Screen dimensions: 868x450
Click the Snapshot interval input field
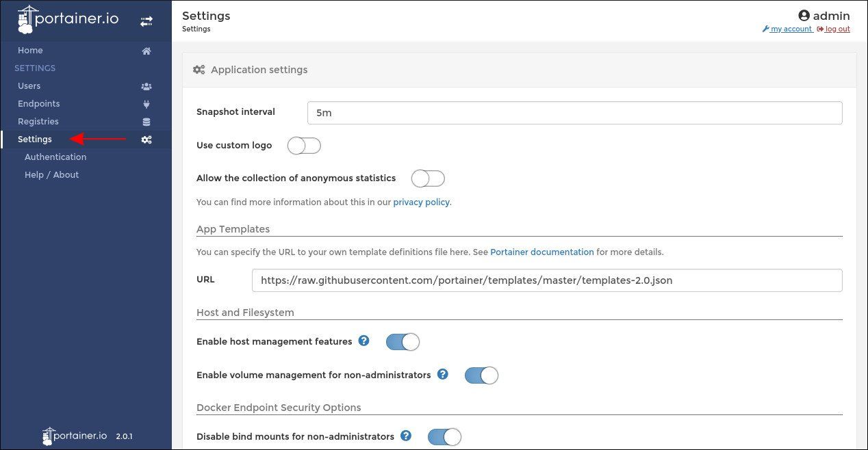(x=575, y=112)
